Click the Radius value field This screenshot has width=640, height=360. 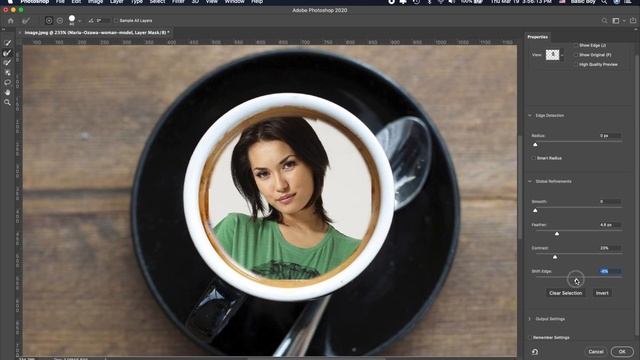610,136
